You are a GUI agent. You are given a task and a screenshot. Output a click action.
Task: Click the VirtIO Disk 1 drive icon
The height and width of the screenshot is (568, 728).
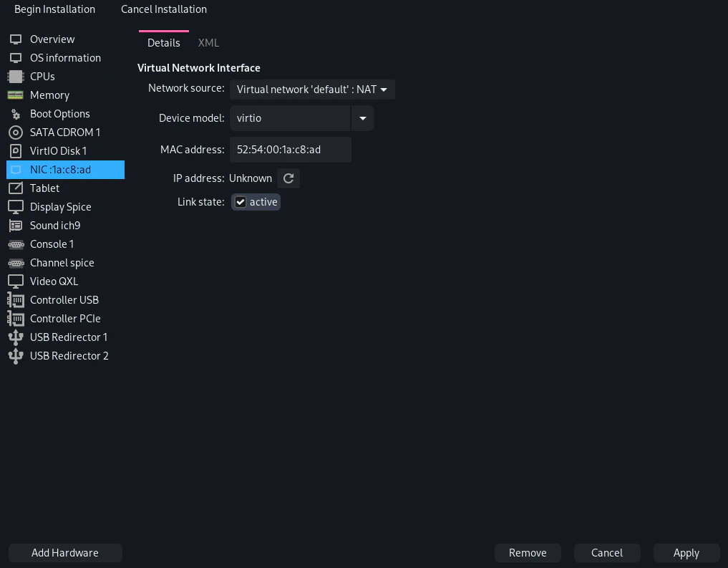[x=16, y=151]
